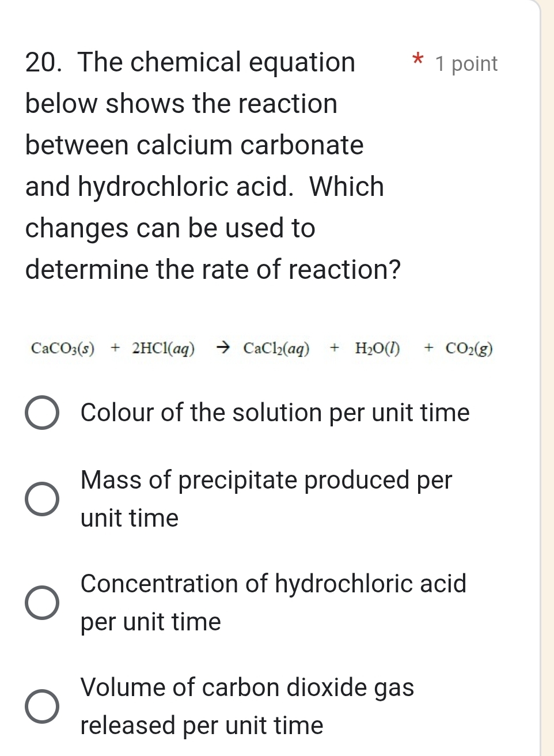Click the question 20 heading text
The width and height of the screenshot is (554, 756).
[190, 62]
